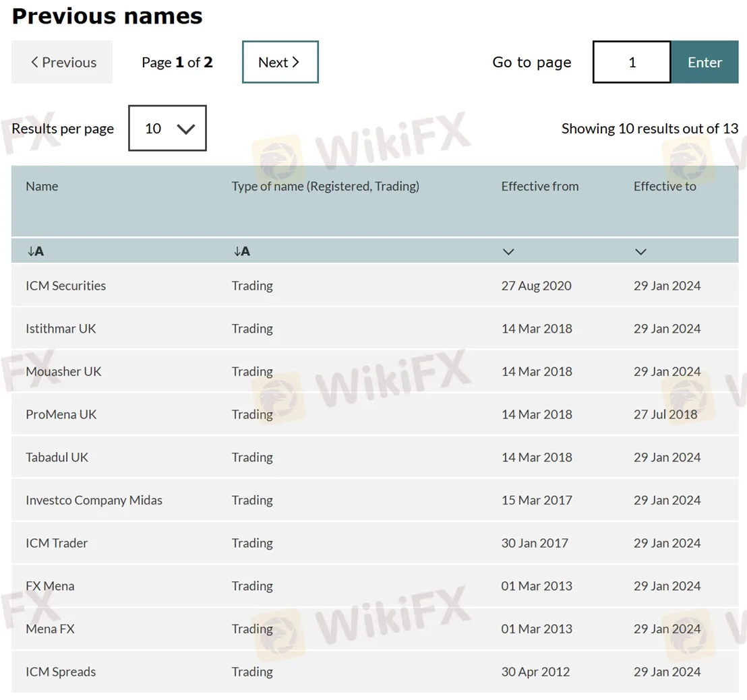Sort the Type of name column alphabetically
The image size is (747, 700).
[241, 251]
